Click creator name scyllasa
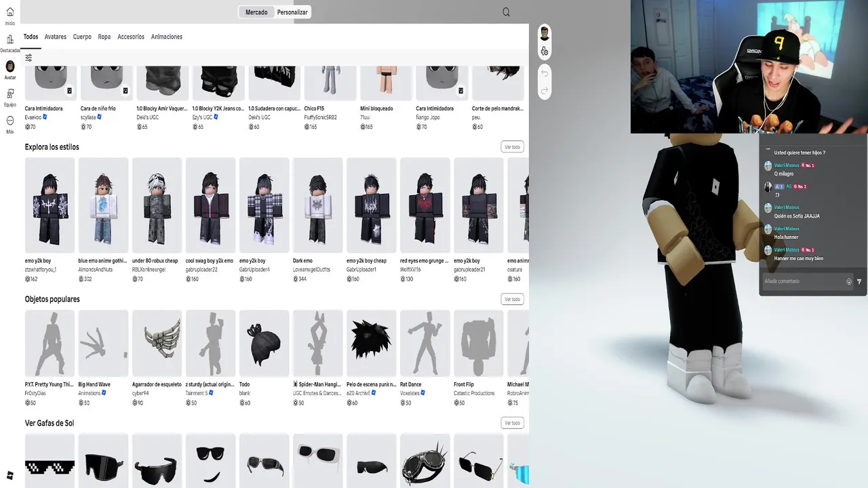Image resolution: width=868 pixels, height=488 pixels. (88, 117)
